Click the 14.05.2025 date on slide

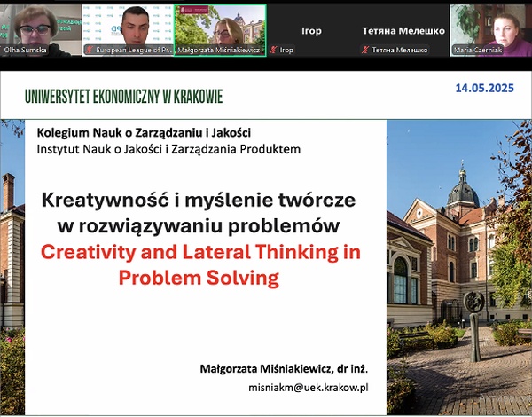click(486, 89)
